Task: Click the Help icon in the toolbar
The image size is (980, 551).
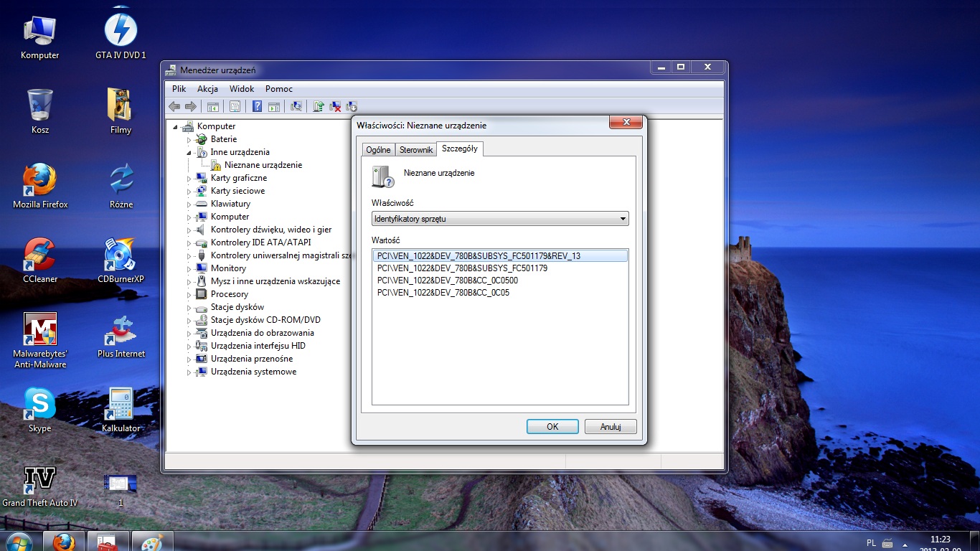Action: tap(257, 107)
